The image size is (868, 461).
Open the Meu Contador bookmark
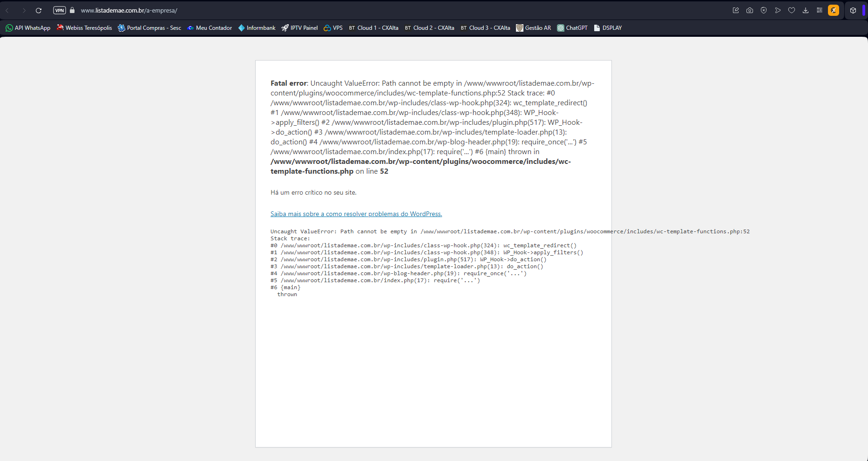coord(210,28)
